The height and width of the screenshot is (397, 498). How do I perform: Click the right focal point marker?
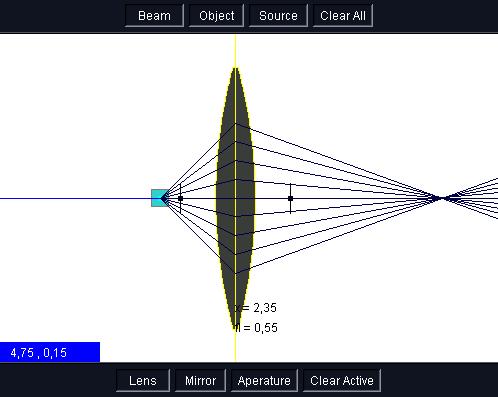pyautogui.click(x=290, y=198)
